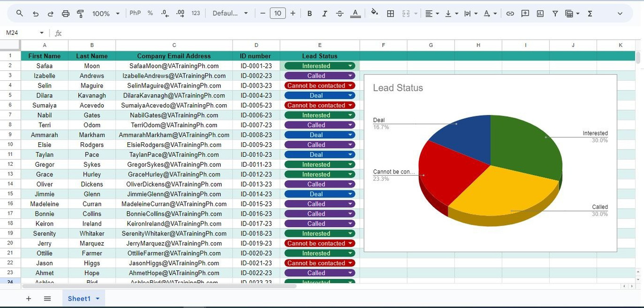
Task: Open the Fill color bucket tool
Action: pyautogui.click(x=374, y=13)
